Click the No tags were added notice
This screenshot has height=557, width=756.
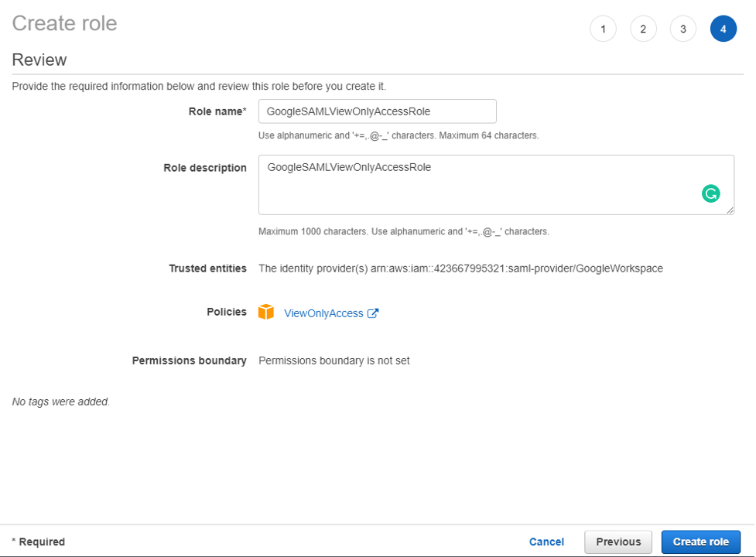(60, 401)
